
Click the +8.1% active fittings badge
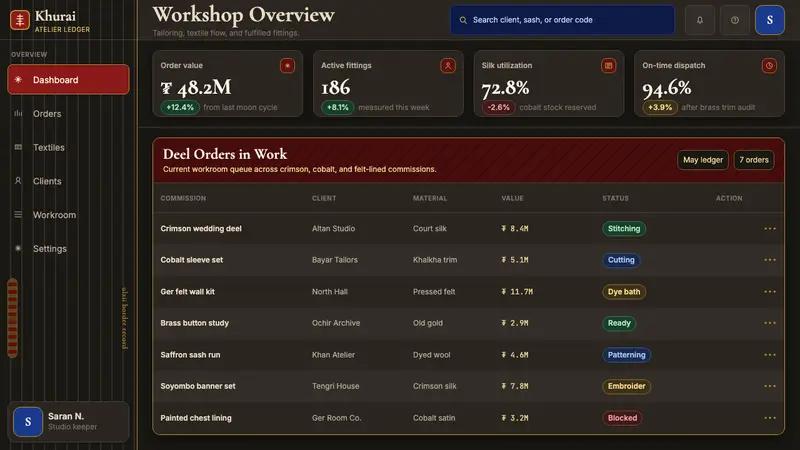[x=337, y=107]
